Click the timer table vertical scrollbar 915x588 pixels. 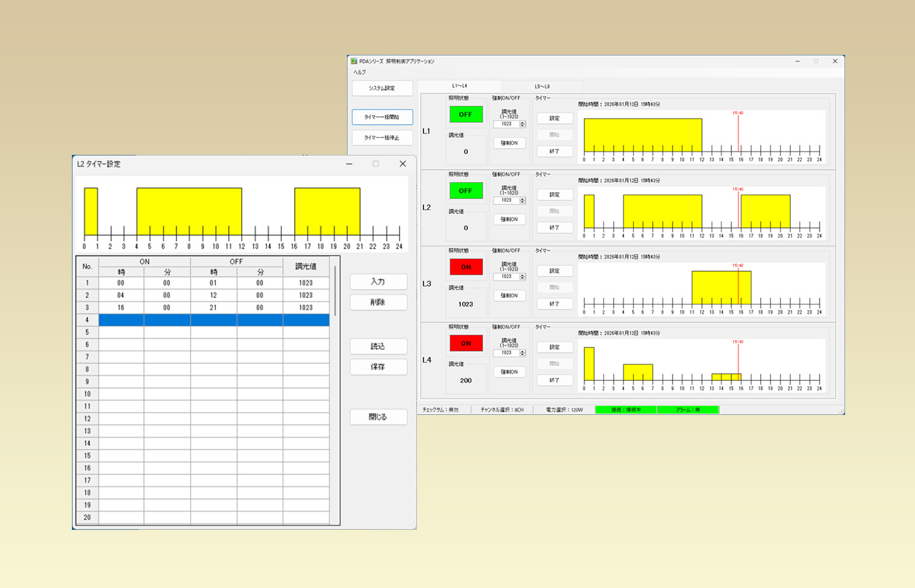coord(335,291)
